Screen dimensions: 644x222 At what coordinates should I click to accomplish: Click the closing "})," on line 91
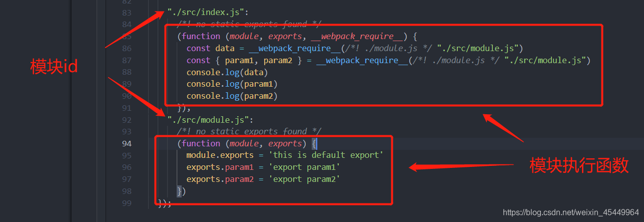click(184, 108)
